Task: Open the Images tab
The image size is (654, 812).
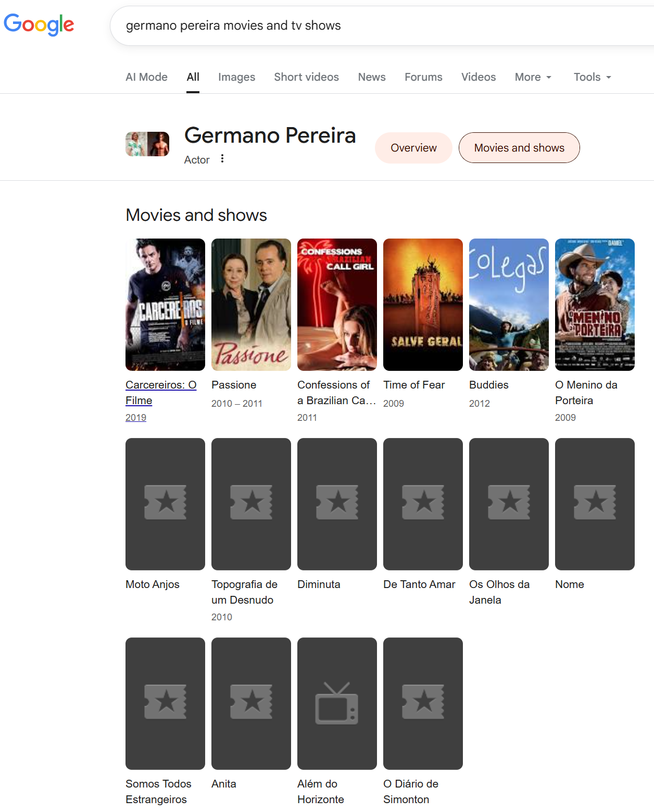Action: [x=236, y=77]
